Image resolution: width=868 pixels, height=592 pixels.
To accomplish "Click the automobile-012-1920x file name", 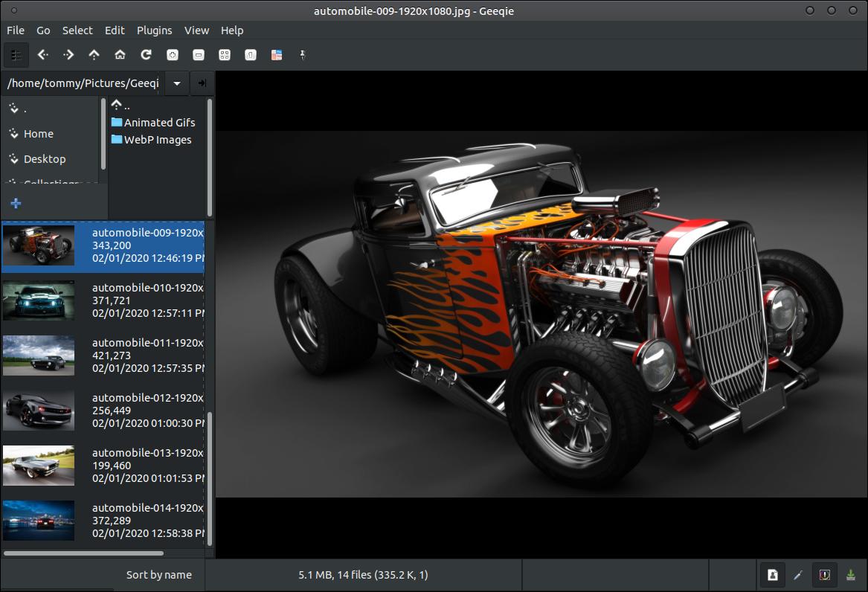I will (148, 398).
